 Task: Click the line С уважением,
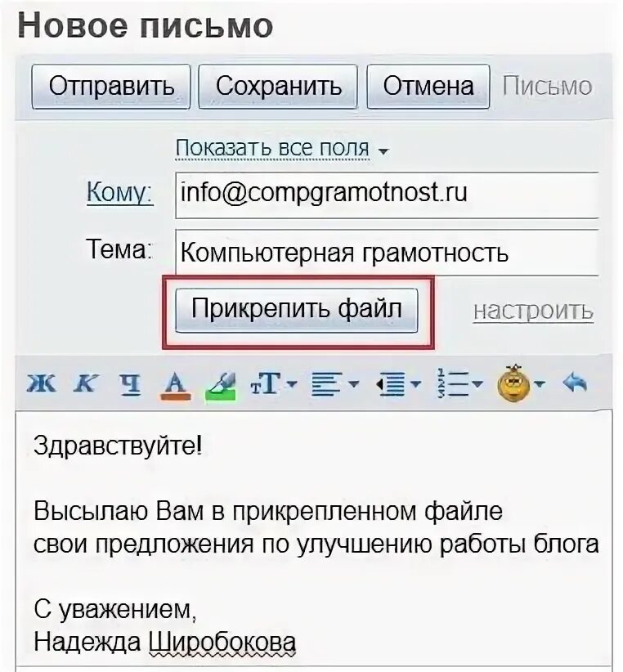(x=114, y=609)
